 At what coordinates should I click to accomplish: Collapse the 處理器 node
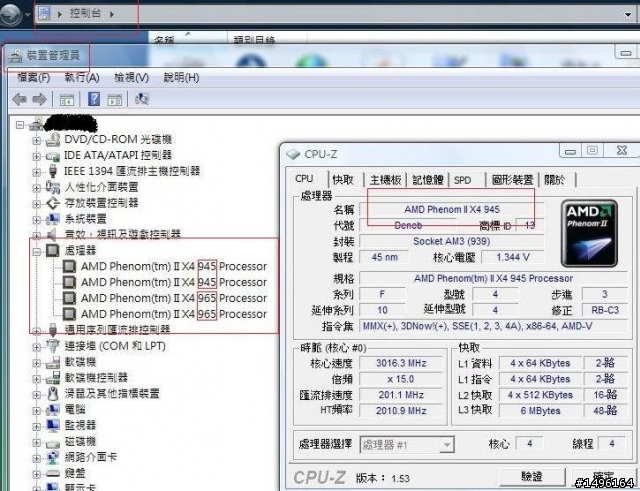[x=36, y=252]
